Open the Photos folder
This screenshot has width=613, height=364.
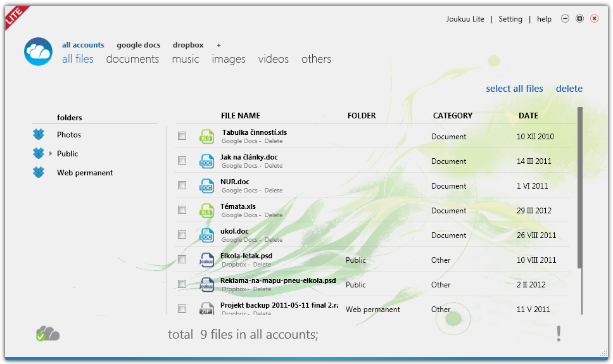69,134
